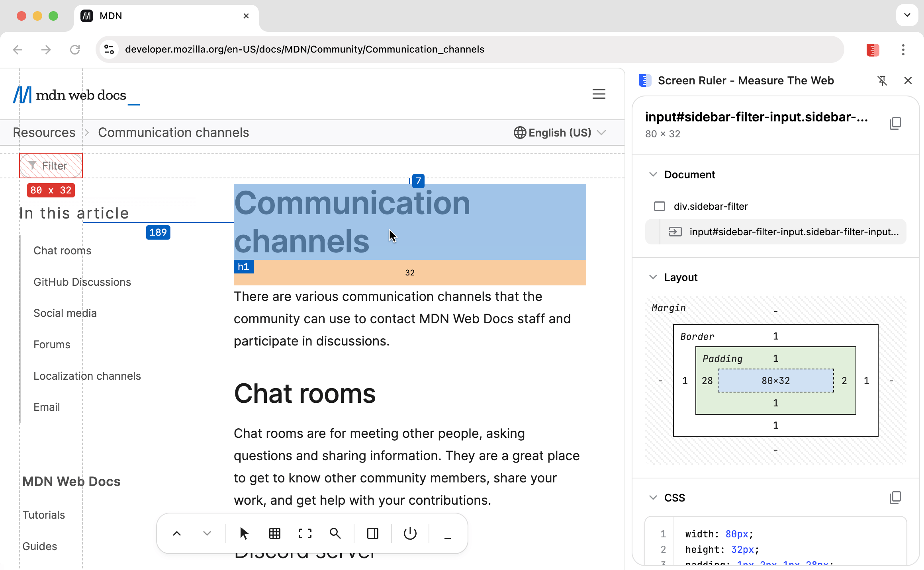Activate the area selection frame tool
This screenshot has width=924, height=570.
305,533
